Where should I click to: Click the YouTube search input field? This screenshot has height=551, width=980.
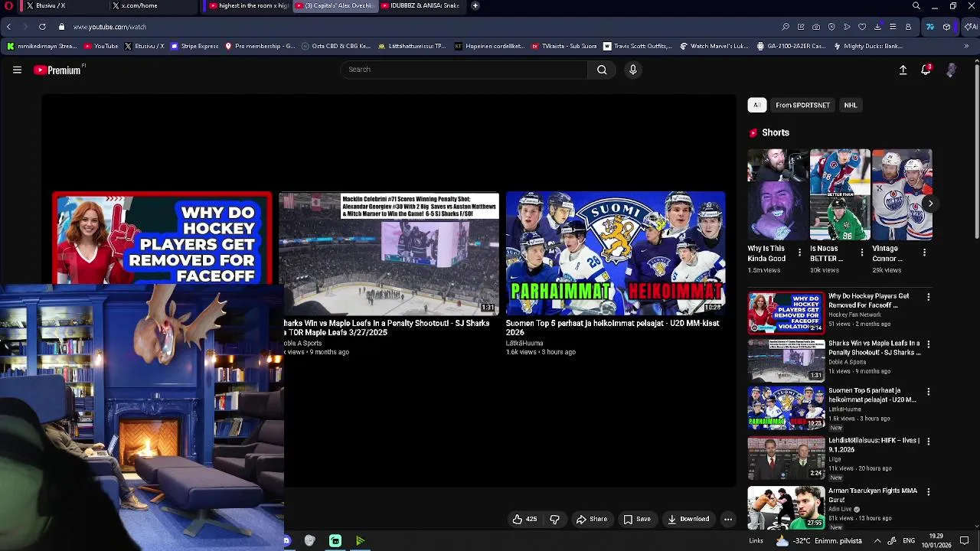tap(464, 70)
